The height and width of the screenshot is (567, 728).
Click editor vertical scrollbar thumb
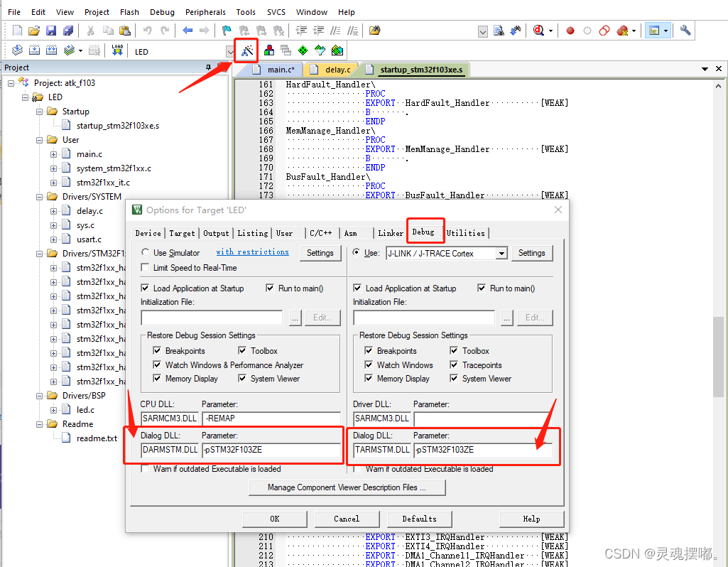pos(718,357)
